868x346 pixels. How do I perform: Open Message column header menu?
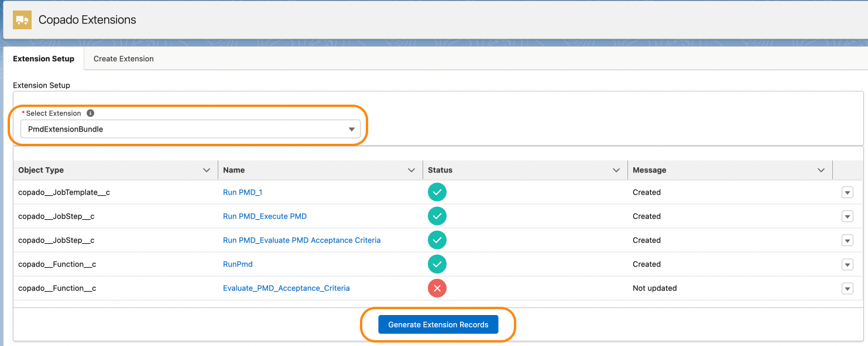click(821, 170)
